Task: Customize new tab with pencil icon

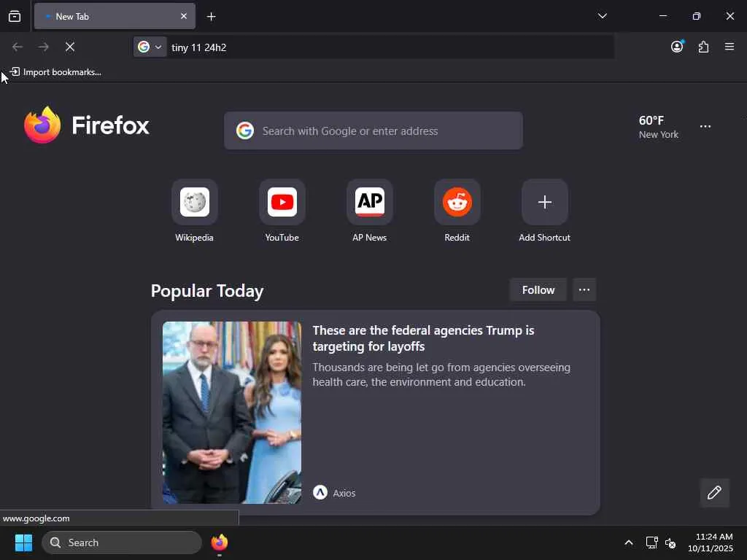Action: coord(714,492)
